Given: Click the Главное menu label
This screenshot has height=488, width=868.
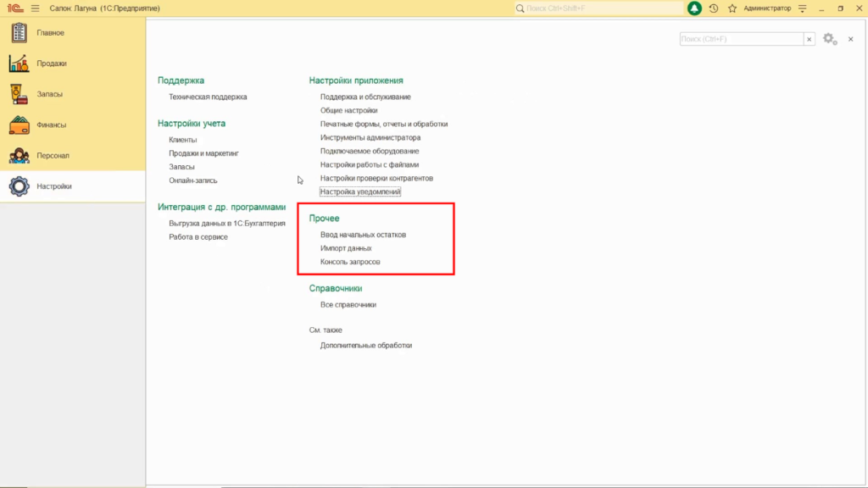Looking at the screenshot, I should pos(50,33).
